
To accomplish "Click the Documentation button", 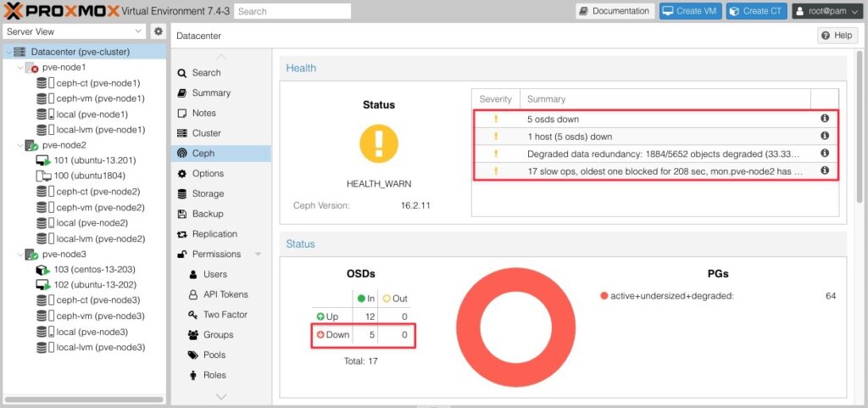I will pos(615,11).
